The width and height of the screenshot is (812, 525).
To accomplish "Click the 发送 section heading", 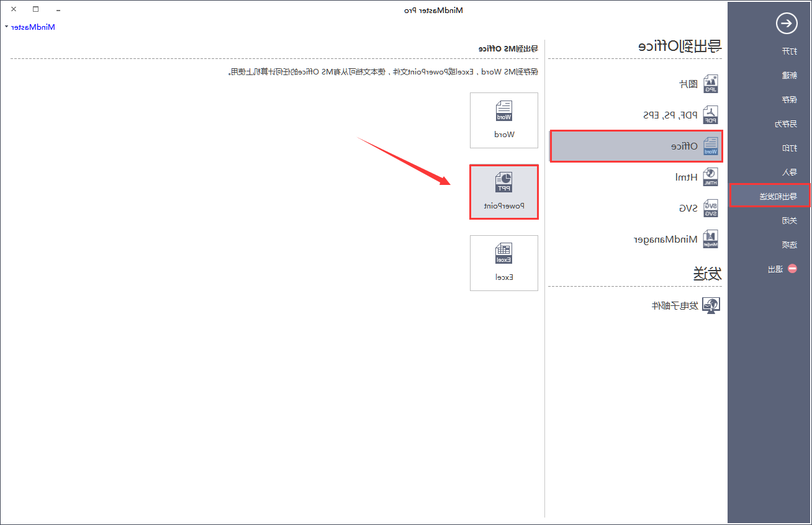I will point(708,274).
